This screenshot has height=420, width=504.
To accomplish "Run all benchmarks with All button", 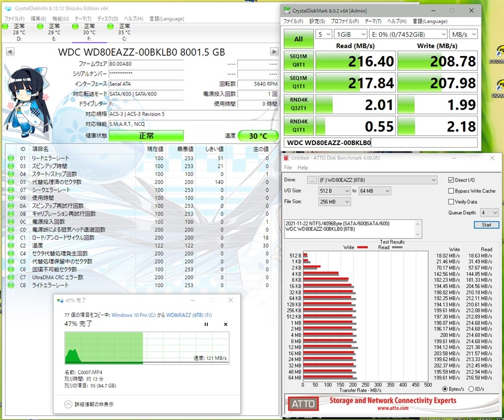I will click(x=299, y=39).
